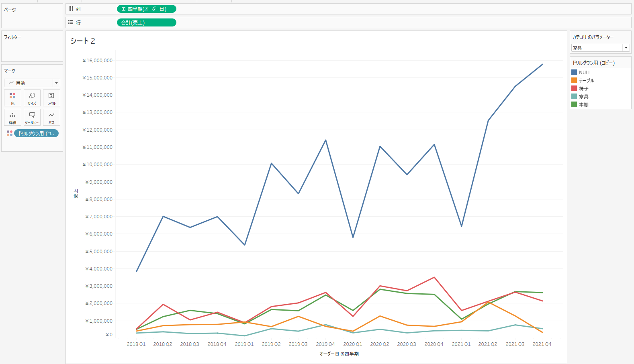Click the 行 rows shelf icon
This screenshot has height=364, width=634.
pos(71,22)
